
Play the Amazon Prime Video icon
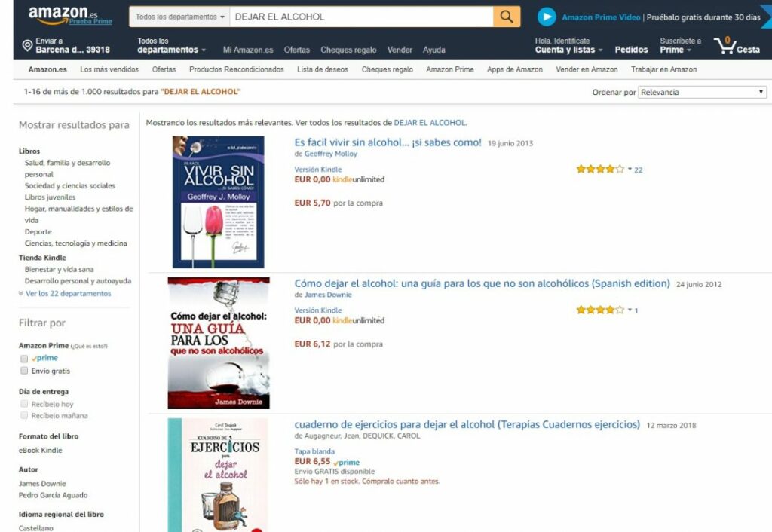[547, 17]
